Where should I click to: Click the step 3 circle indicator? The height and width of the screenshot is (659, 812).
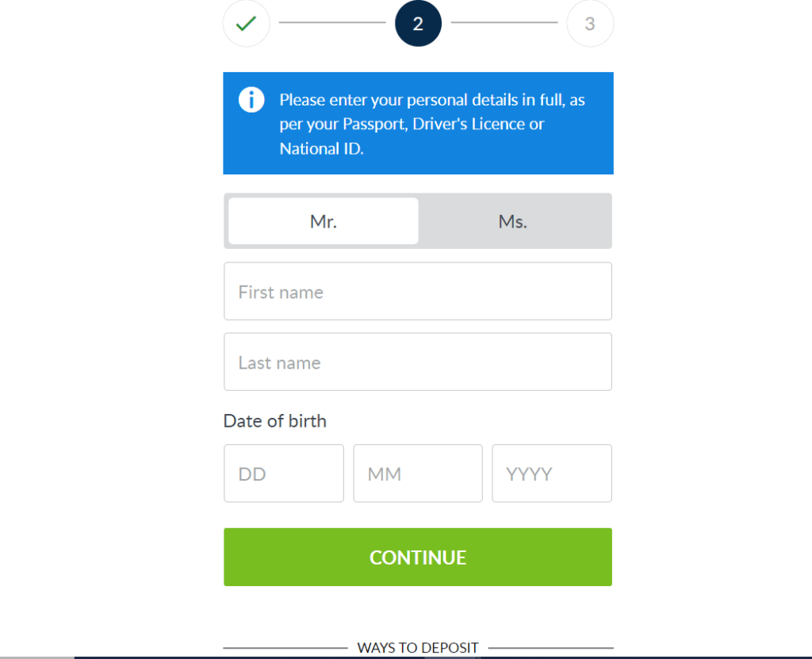(x=590, y=24)
